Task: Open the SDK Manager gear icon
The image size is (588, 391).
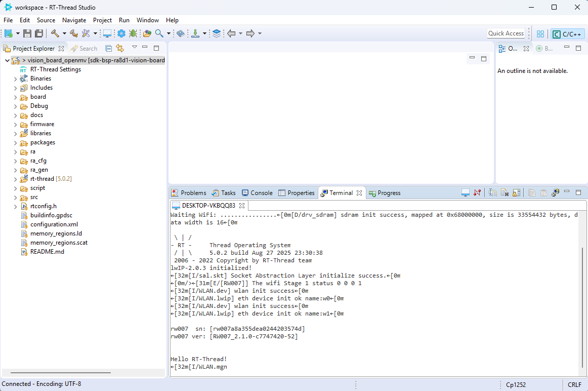Action: pos(121,33)
